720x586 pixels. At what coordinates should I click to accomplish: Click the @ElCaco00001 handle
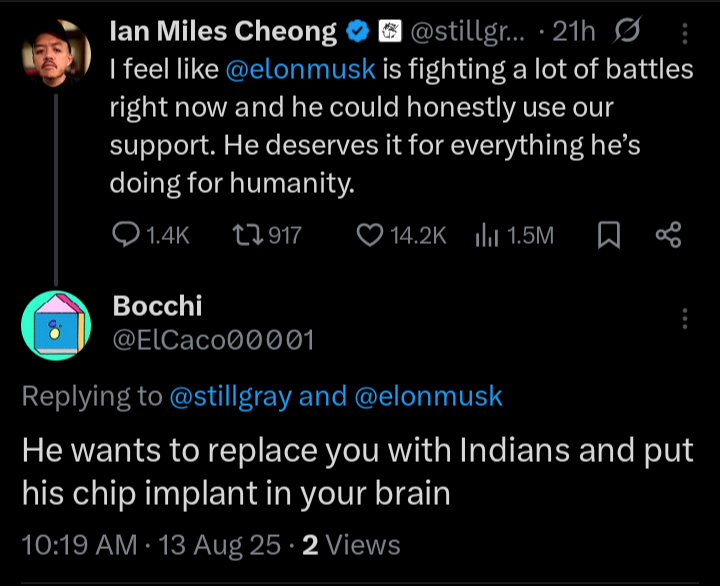pos(214,340)
